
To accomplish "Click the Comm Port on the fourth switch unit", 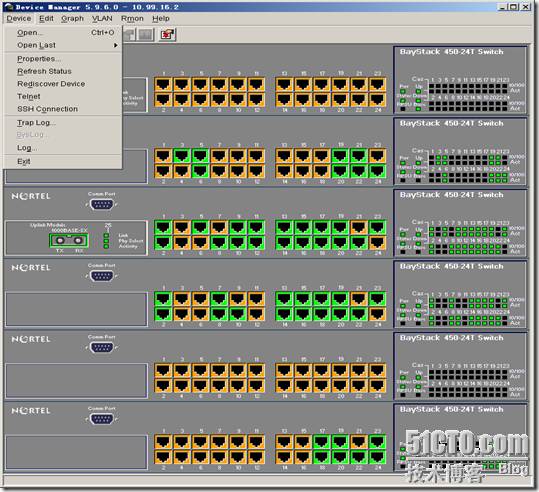I will point(101,276).
